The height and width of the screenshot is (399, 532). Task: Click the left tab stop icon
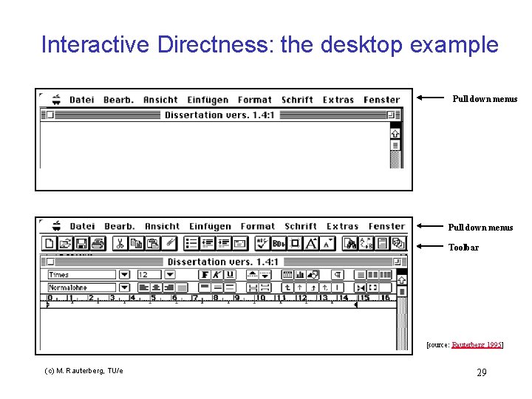(x=287, y=287)
